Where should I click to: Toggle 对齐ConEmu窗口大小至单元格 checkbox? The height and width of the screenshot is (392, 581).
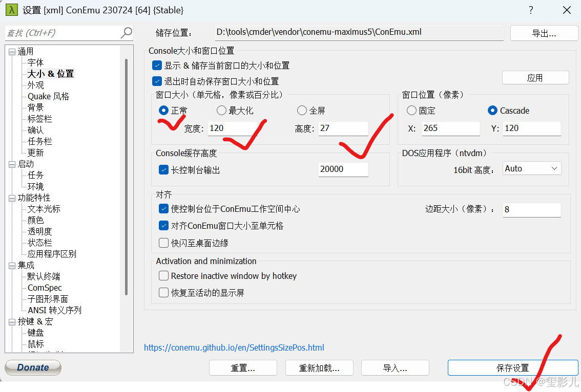click(164, 226)
